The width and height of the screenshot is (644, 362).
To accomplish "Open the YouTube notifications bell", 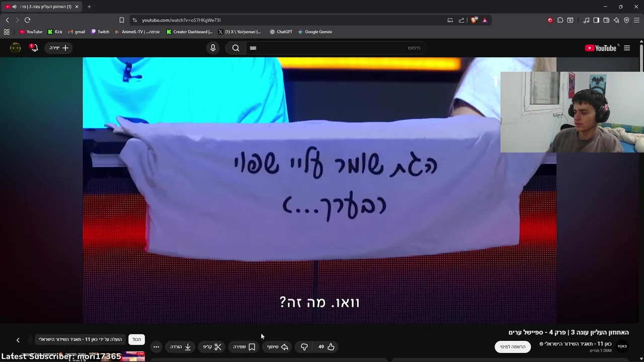I will pos(34,48).
